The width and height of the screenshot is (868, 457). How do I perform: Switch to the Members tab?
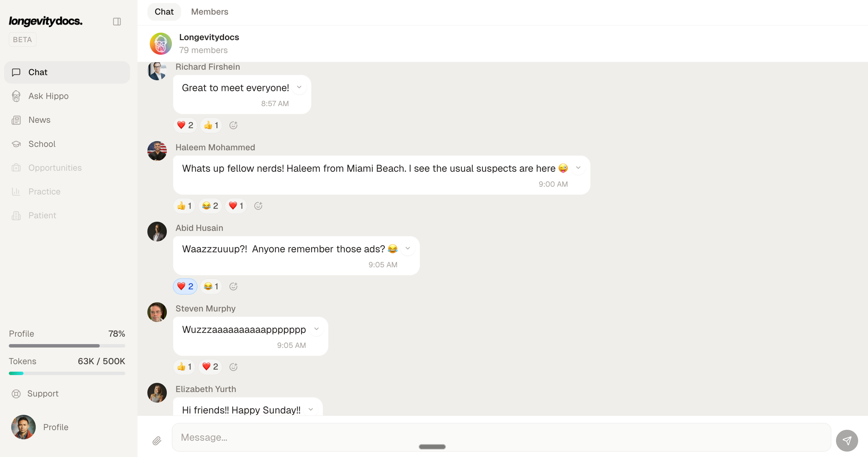[x=209, y=12]
